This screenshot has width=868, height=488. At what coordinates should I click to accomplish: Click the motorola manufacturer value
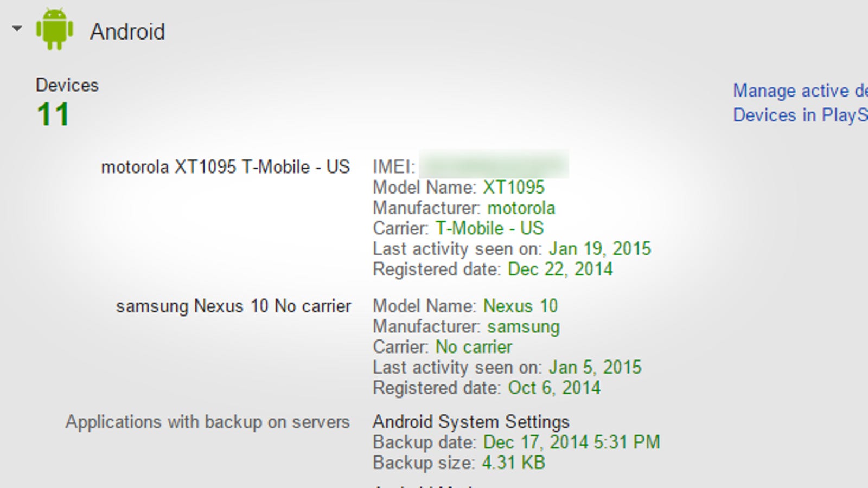(521, 208)
